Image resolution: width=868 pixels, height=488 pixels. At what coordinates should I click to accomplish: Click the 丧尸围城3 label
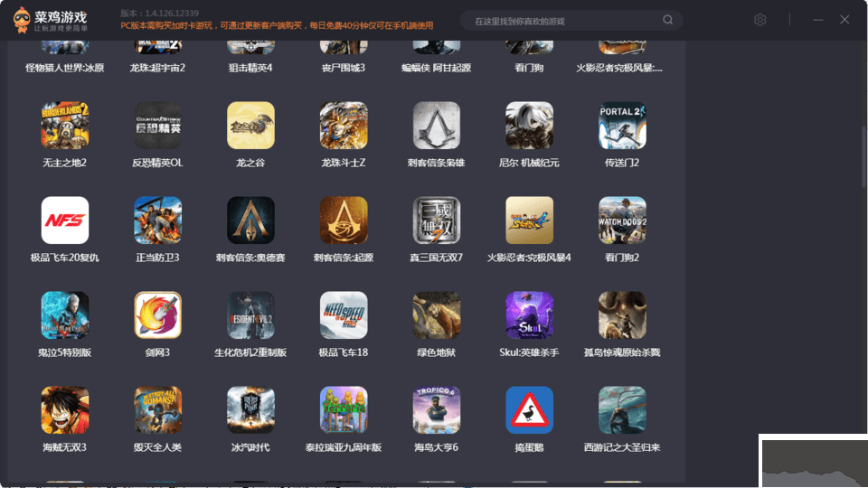344,68
